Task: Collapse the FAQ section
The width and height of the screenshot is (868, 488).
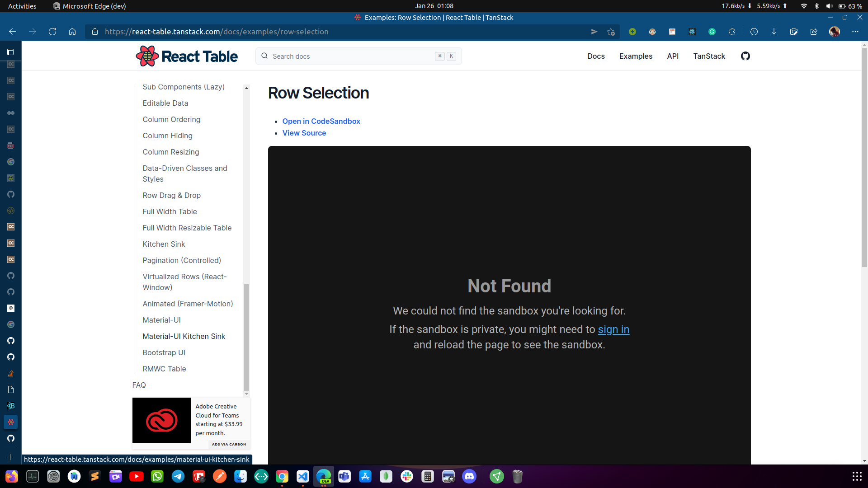Action: click(139, 385)
